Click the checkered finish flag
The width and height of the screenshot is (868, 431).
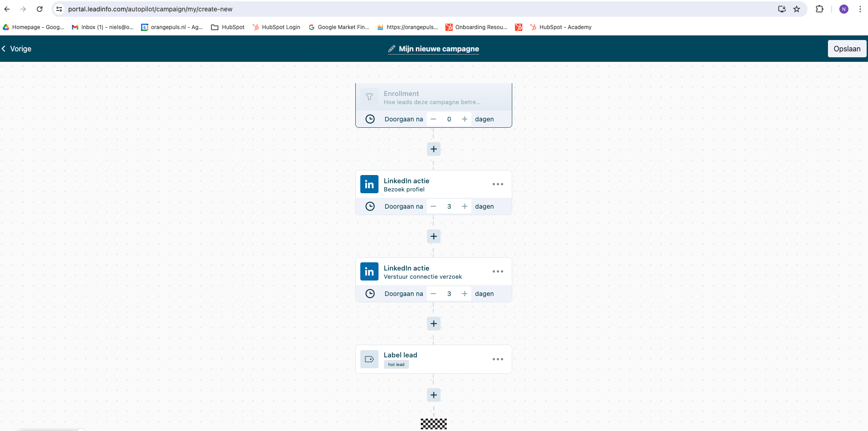tap(434, 424)
